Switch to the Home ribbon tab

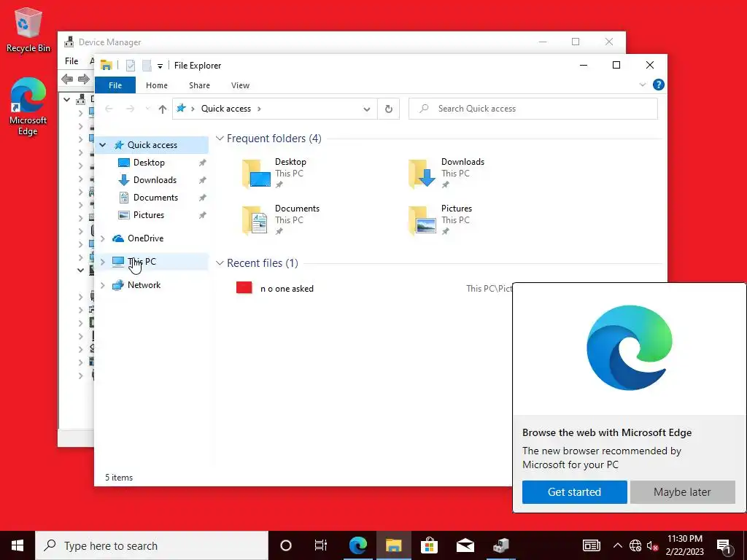157,85
